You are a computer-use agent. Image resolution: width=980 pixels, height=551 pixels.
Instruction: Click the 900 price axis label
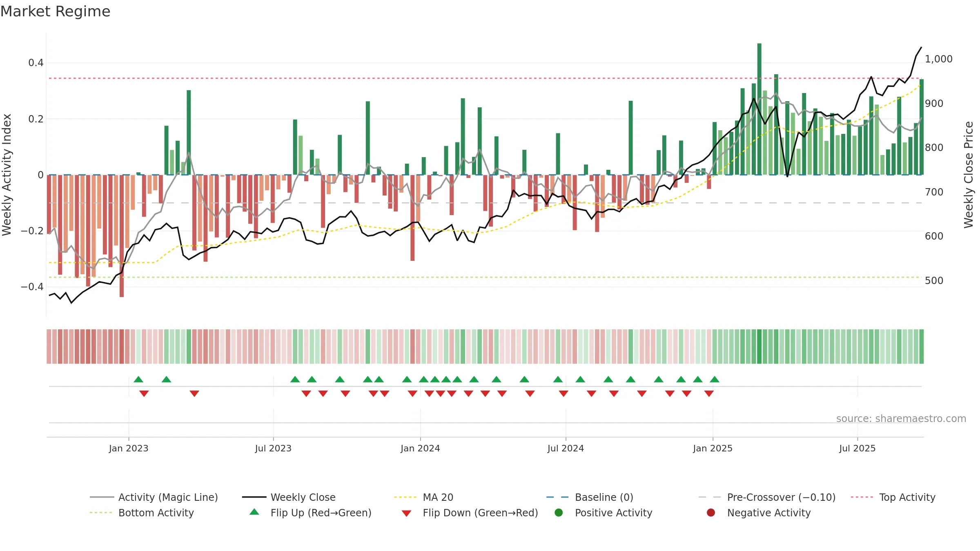coord(934,104)
